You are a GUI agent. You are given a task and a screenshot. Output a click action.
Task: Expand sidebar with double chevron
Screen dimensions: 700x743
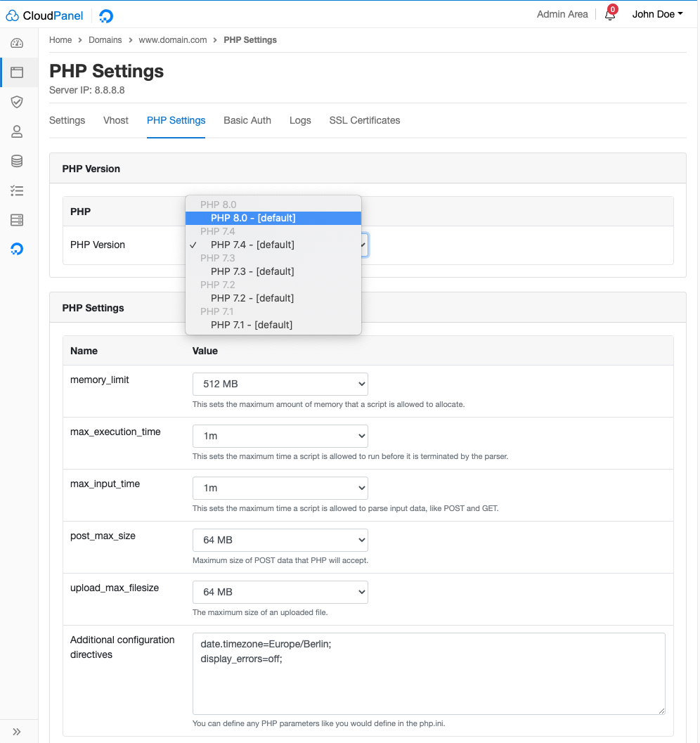point(17,732)
